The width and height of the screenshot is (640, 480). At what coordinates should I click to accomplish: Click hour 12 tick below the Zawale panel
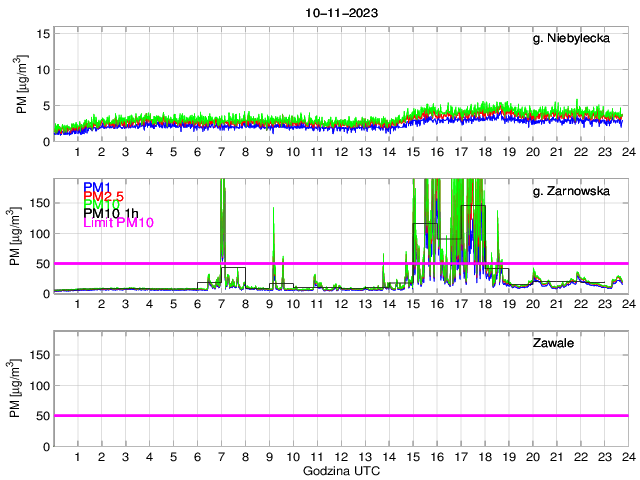point(340,456)
